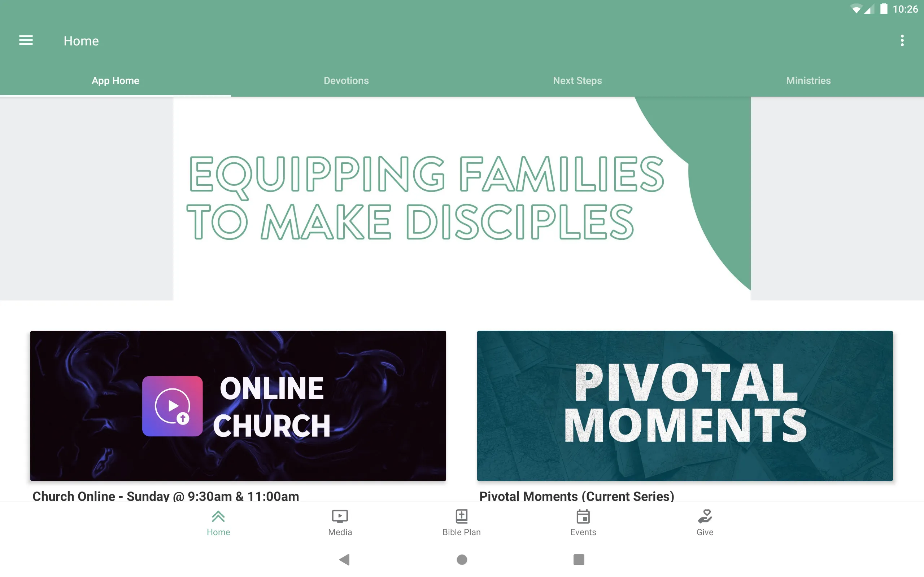Select the App Home tab
Viewport: 924px width, 577px height.
coord(115,80)
